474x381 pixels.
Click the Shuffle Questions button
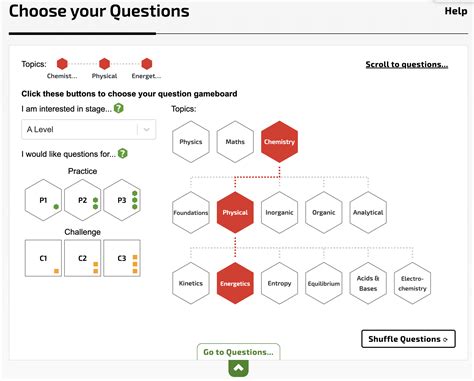coord(408,339)
